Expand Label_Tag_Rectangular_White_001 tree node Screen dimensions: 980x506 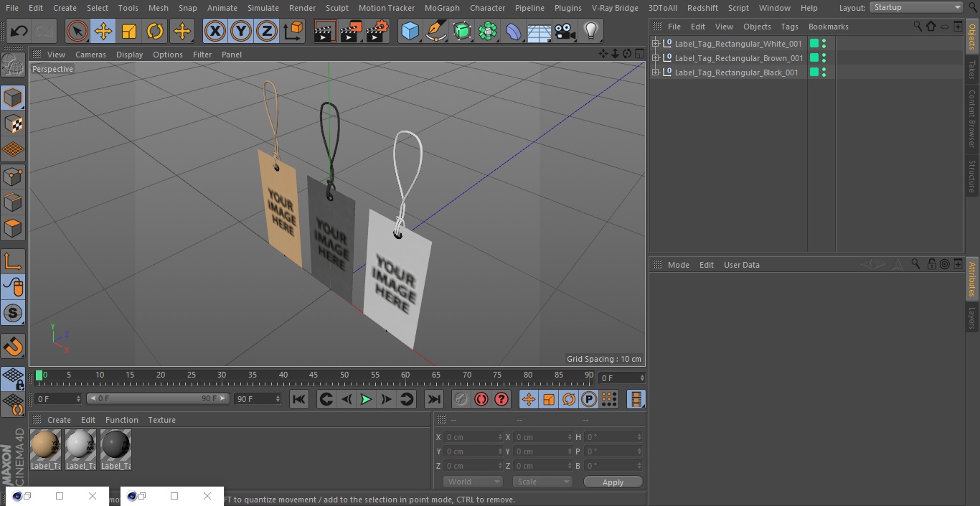pyautogui.click(x=655, y=44)
